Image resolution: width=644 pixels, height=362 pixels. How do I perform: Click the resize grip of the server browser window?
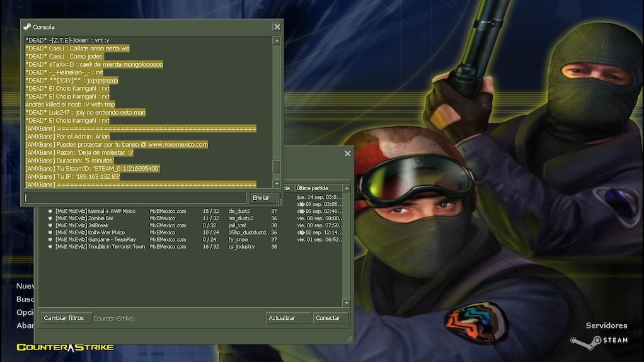(349, 339)
